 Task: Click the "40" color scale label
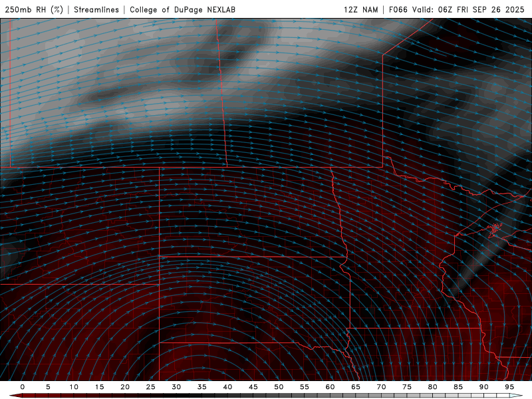(227, 387)
